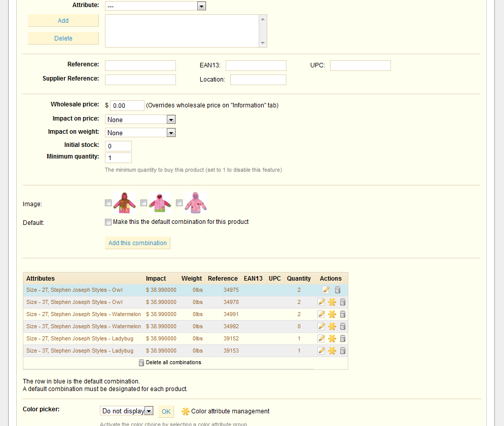504x426 pixels.
Task: Click the Initial stock field
Action: (118, 146)
